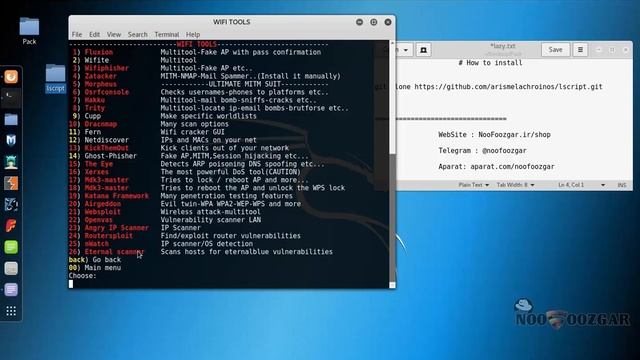This screenshot has width=640, height=360.
Task: Click the '11) Fern' entry
Action: click(84, 132)
